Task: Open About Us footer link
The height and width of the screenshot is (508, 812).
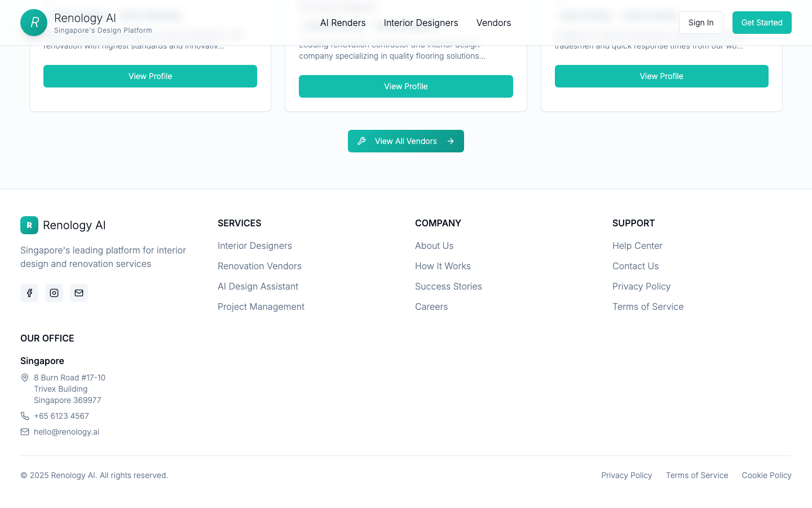Action: (x=434, y=246)
